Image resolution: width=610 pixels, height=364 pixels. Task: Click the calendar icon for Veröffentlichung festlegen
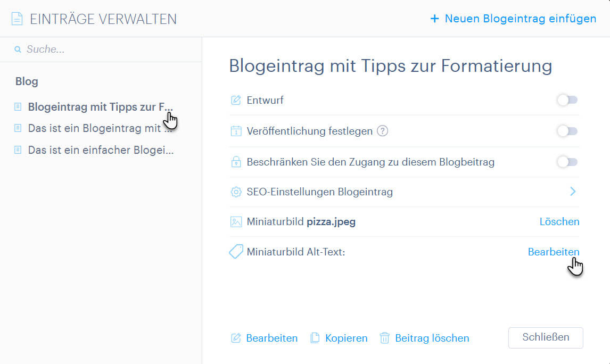point(236,131)
